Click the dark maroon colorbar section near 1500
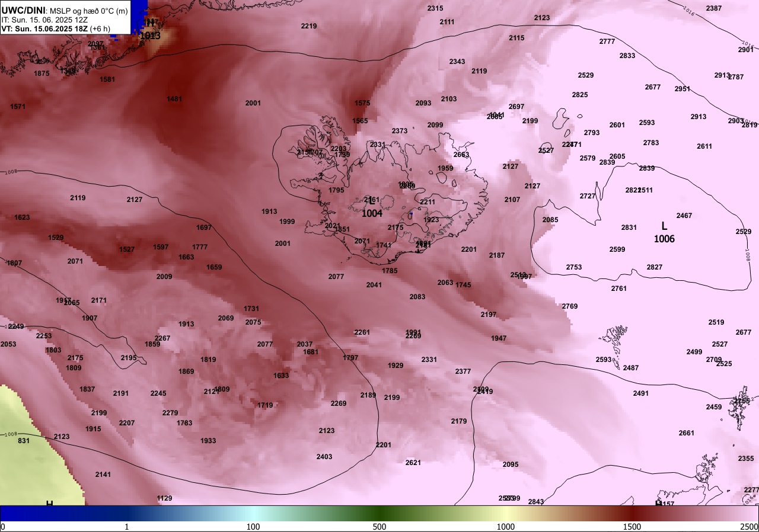This screenshot has width=759, height=532. click(632, 513)
